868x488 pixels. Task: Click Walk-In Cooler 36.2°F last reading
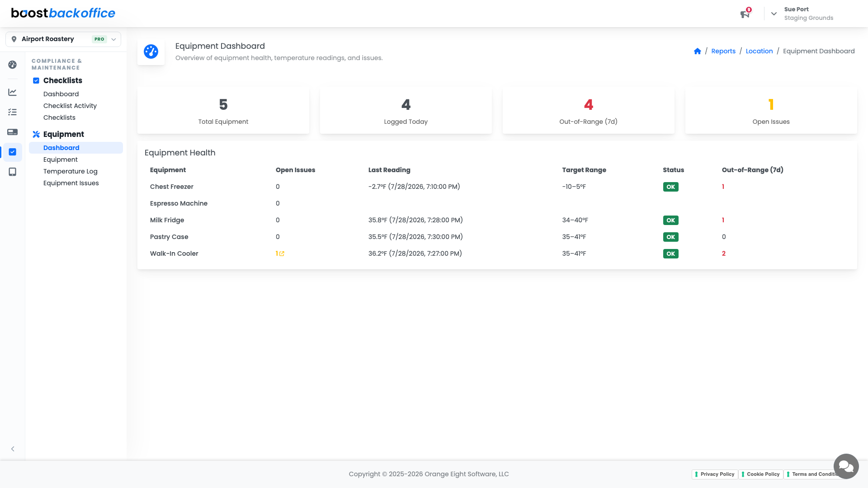click(x=415, y=253)
